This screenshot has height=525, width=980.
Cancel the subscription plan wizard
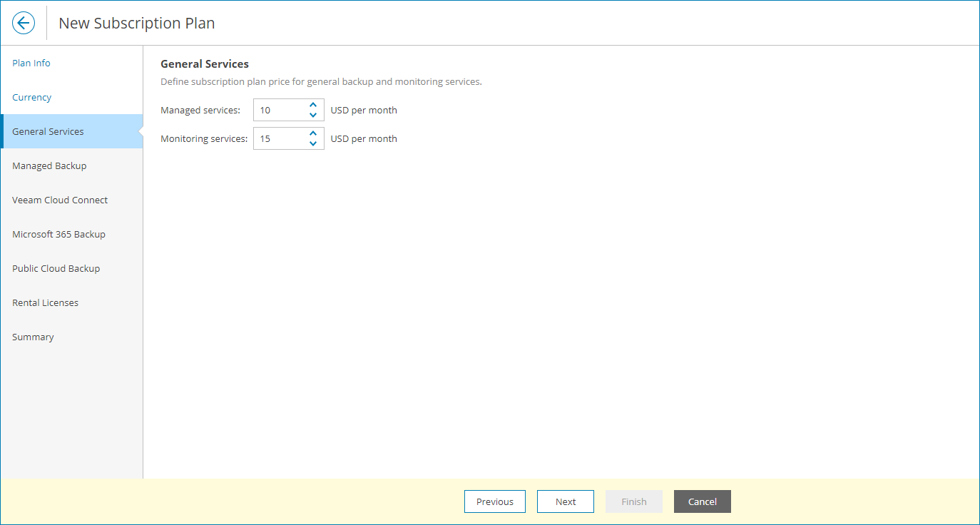702,501
